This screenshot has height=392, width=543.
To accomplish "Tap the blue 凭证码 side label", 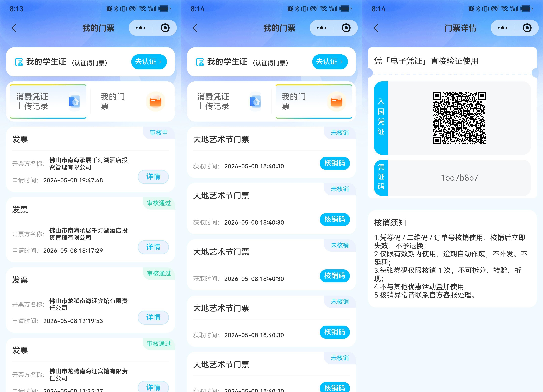I will pyautogui.click(x=381, y=178).
